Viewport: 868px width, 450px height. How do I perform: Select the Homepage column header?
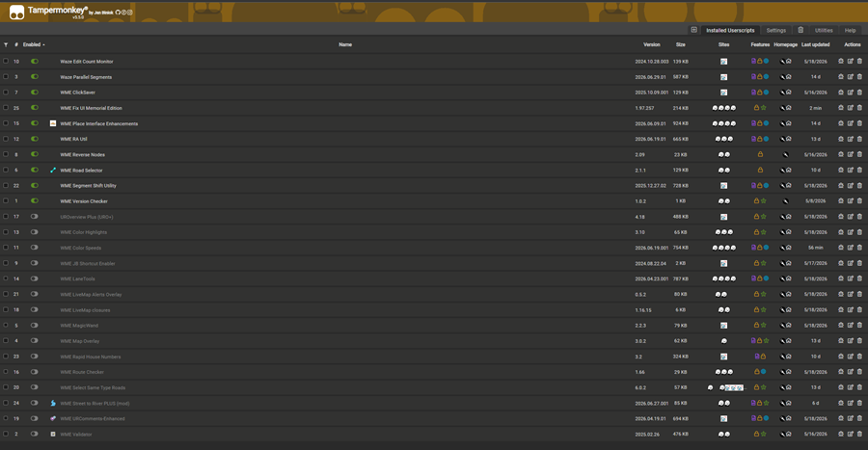tap(785, 44)
